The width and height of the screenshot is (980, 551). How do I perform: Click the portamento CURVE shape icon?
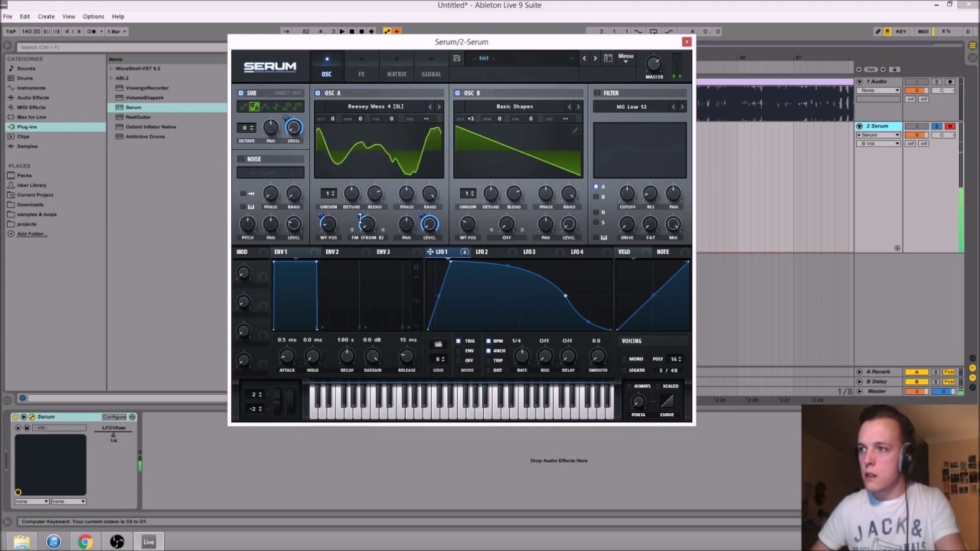[667, 402]
